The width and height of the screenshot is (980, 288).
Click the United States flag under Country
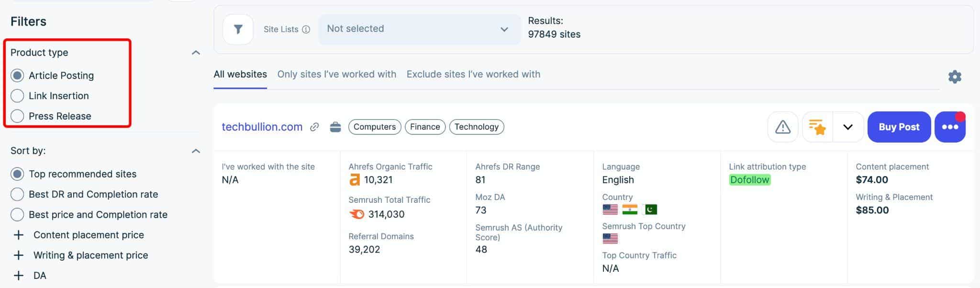coord(610,210)
